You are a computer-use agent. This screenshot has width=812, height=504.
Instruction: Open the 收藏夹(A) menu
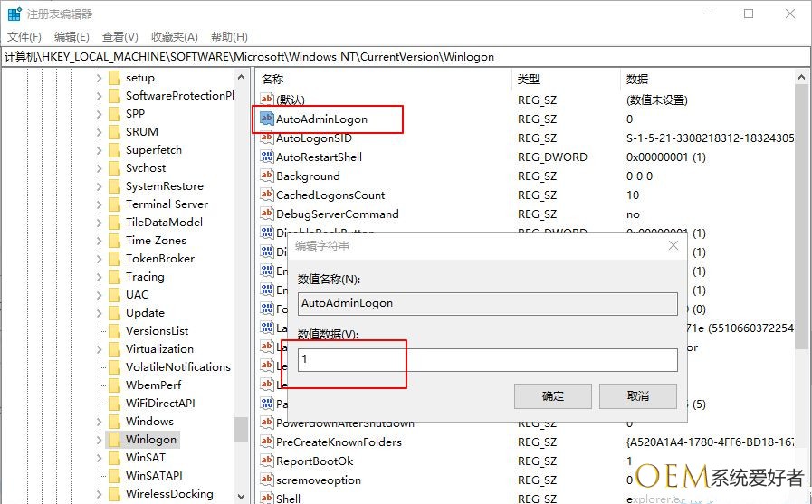point(174,36)
